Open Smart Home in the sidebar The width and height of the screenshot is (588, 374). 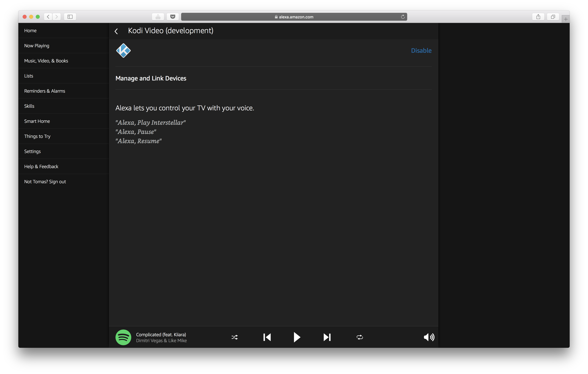(63, 121)
